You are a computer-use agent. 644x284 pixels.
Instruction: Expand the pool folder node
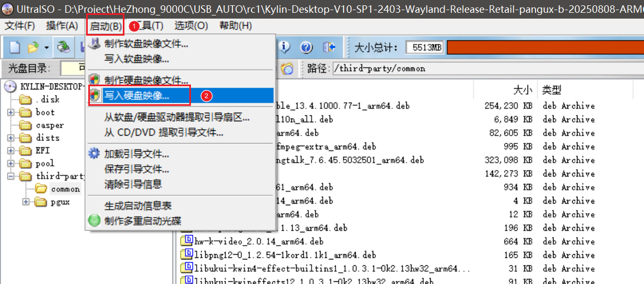coord(11,163)
